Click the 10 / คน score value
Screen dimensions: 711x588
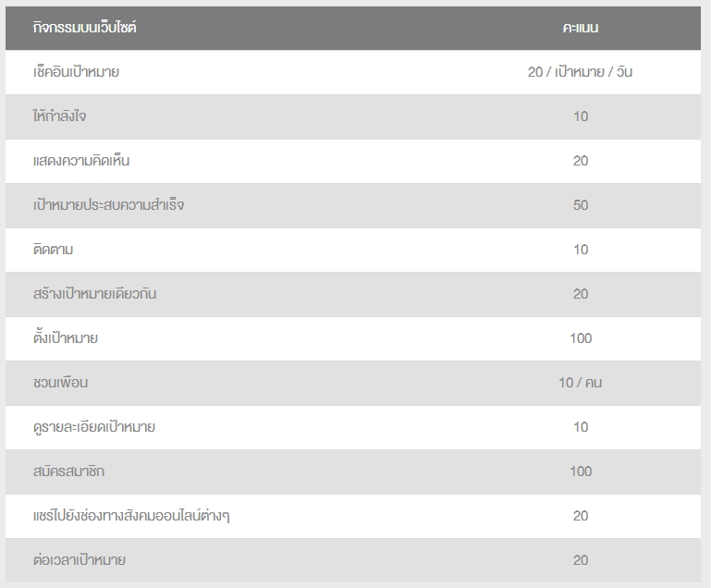point(580,382)
